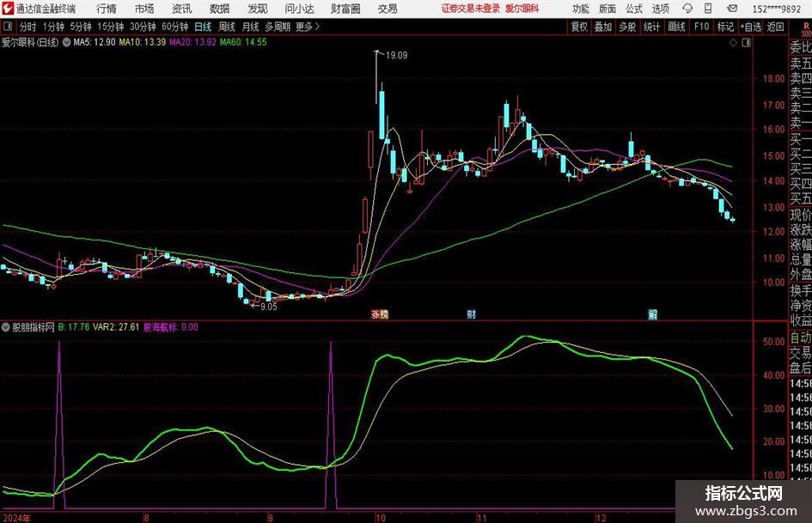Click the 财 event marker below chart
This screenshot has height=523, width=812.
coord(471,314)
